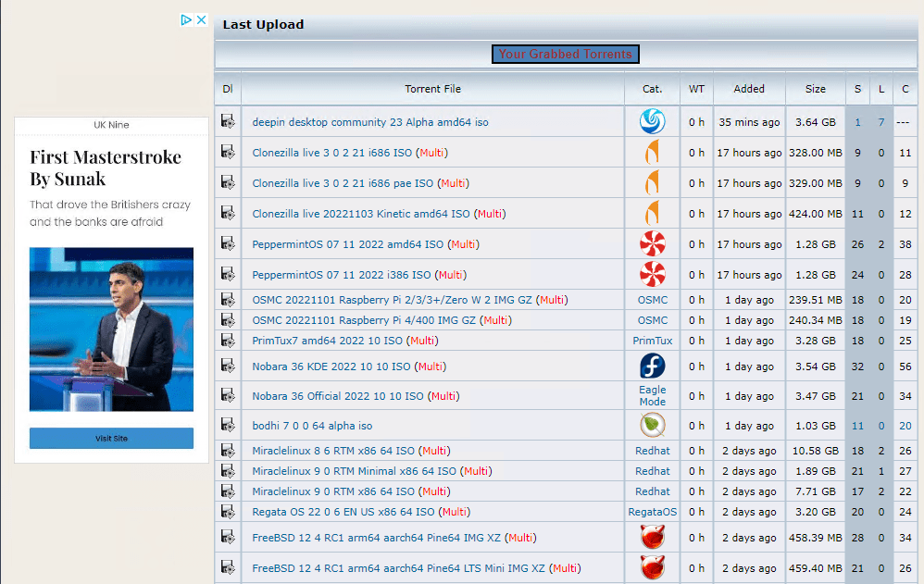Open Nobara 36 Official 2022 10 10 link
This screenshot has height=584, width=924.
pyautogui.click(x=338, y=396)
